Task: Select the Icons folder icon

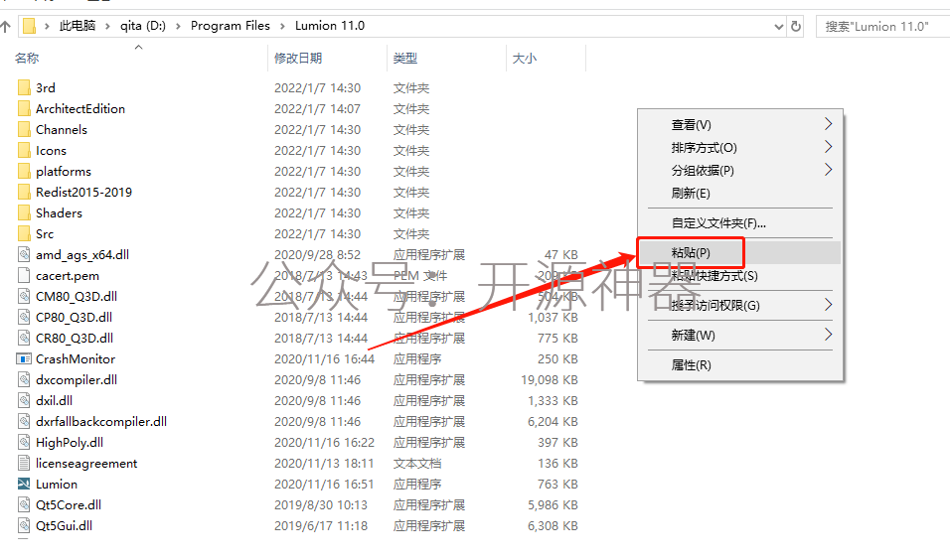Action: coord(24,151)
